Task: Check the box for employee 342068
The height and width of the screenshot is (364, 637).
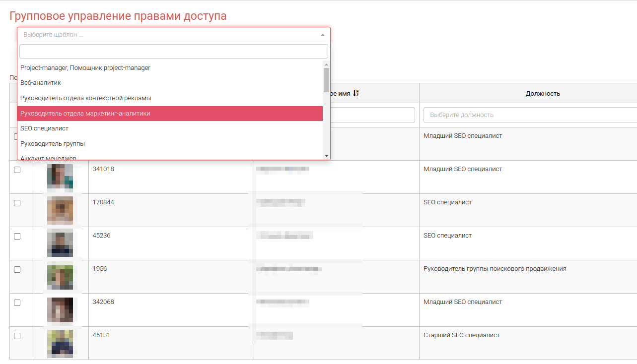Action: click(17, 303)
